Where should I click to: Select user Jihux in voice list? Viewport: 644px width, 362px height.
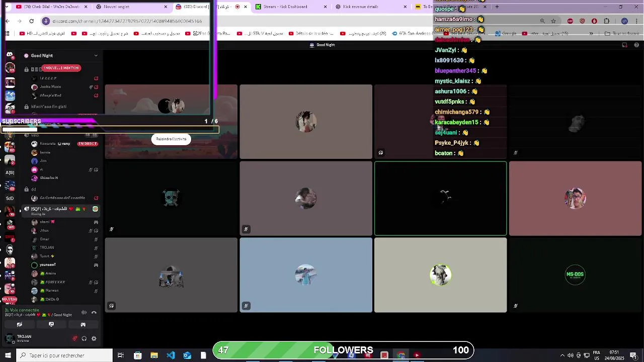[44, 231]
